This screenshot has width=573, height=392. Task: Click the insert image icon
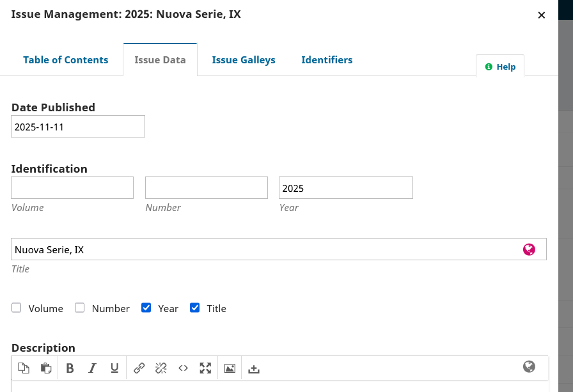230,368
